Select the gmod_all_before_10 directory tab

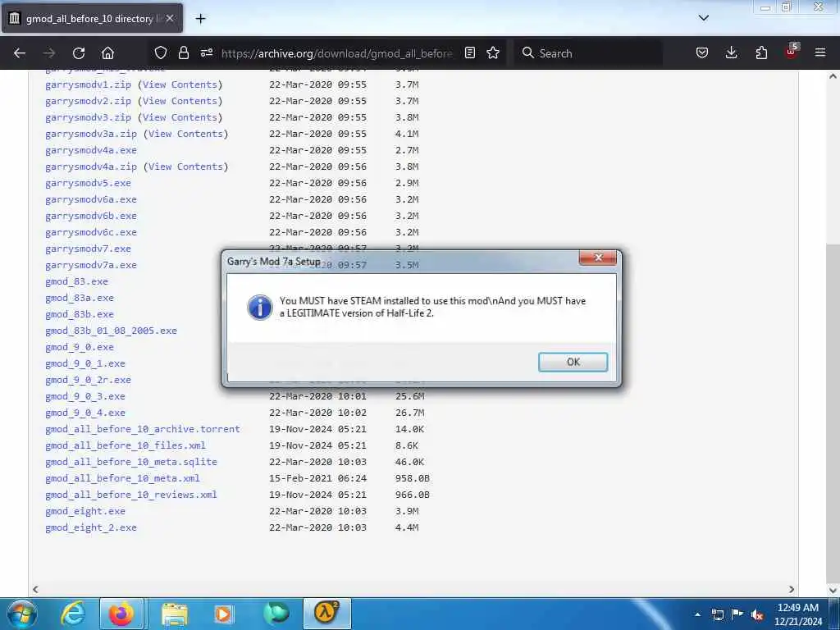point(92,19)
